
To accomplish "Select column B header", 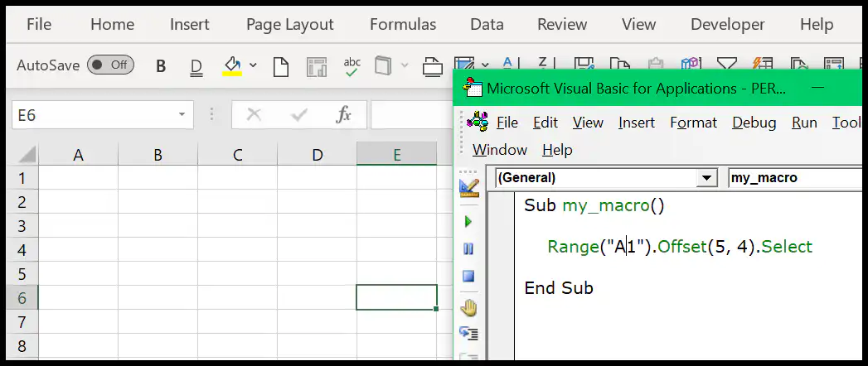I will coord(158,155).
